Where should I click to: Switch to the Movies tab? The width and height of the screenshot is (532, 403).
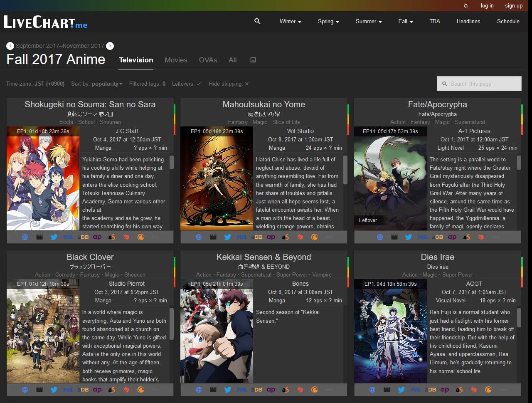[176, 60]
